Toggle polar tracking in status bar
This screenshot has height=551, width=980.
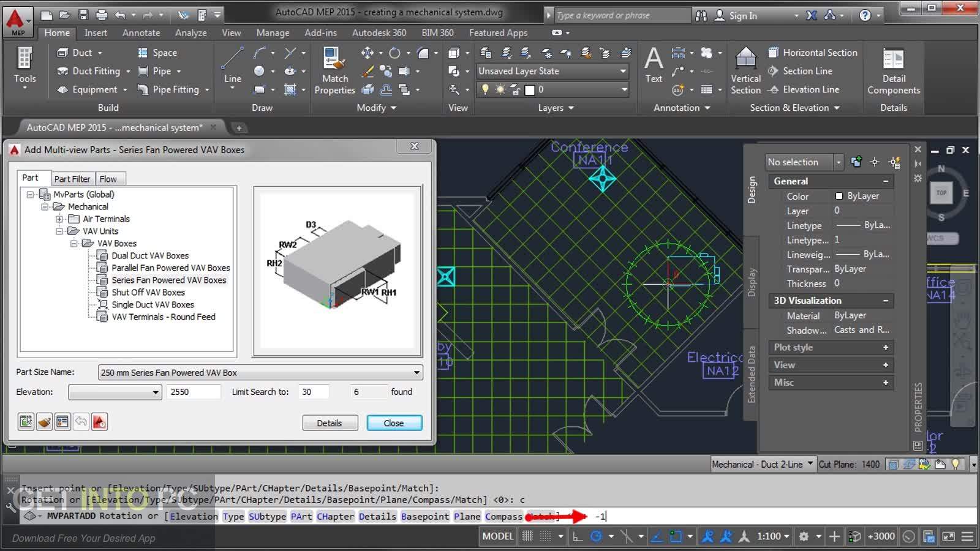click(596, 536)
